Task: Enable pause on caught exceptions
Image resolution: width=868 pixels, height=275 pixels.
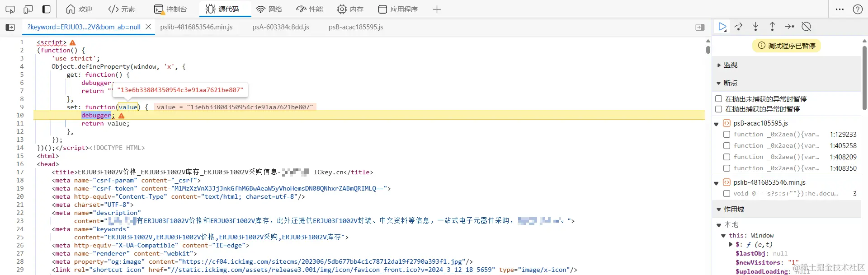Action: point(718,109)
